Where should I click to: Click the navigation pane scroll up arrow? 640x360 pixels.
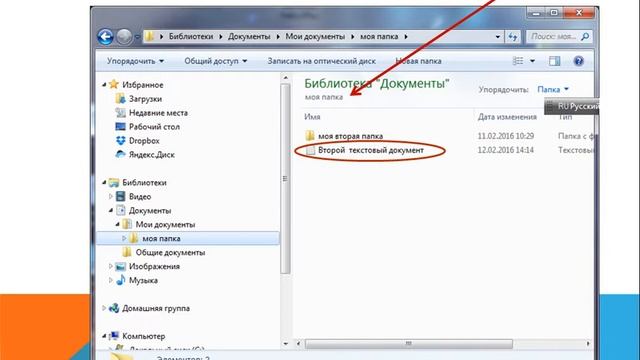(x=285, y=78)
